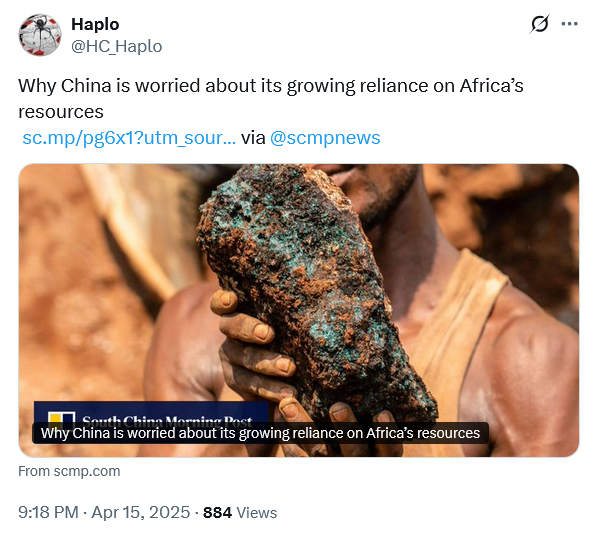Open the three-dot More options menu
This screenshot has width=598, height=536.
coord(569,24)
